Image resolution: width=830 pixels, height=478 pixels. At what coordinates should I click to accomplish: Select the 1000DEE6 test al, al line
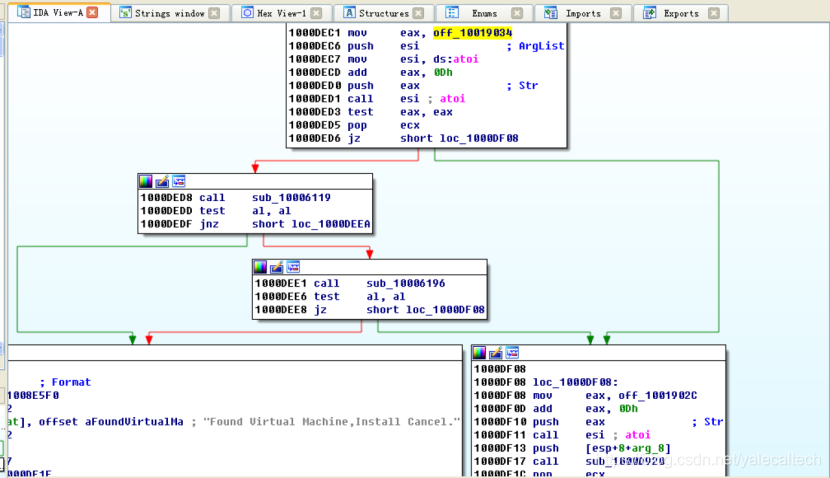[x=330, y=296]
